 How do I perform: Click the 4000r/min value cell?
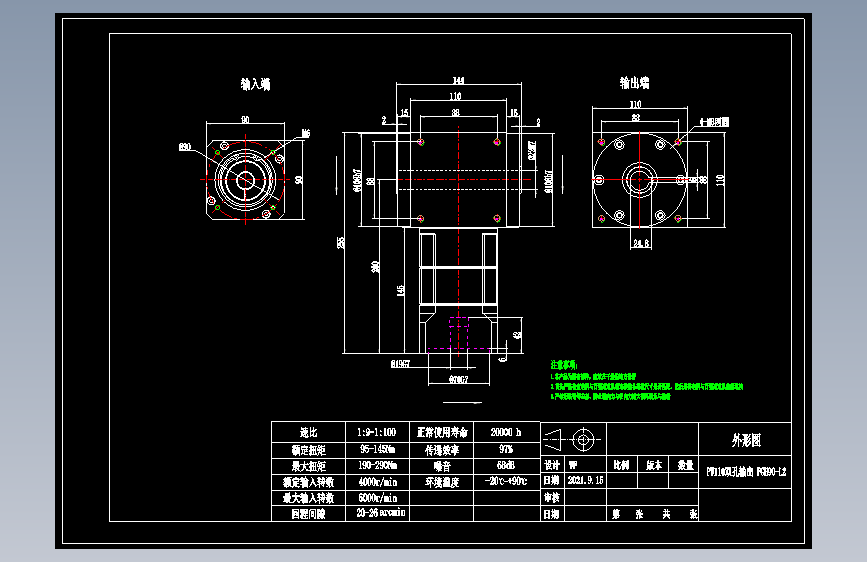[x=377, y=482]
